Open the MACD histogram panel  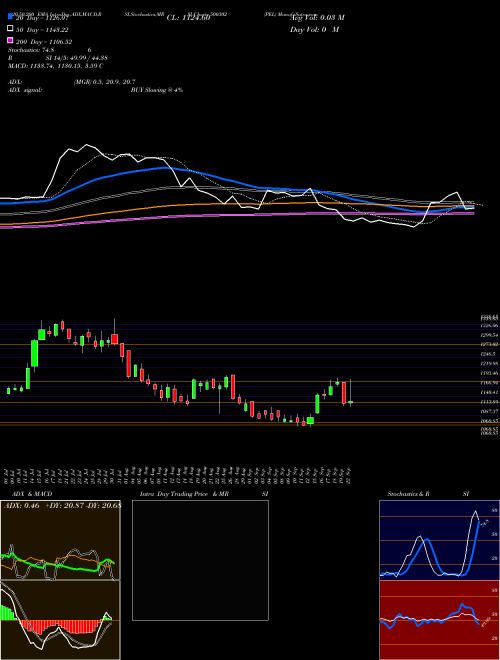[x=60, y=620]
